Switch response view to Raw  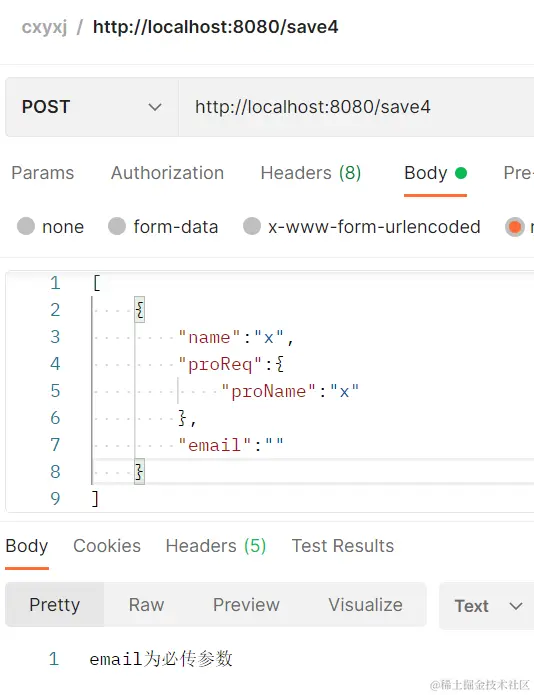coord(146,605)
